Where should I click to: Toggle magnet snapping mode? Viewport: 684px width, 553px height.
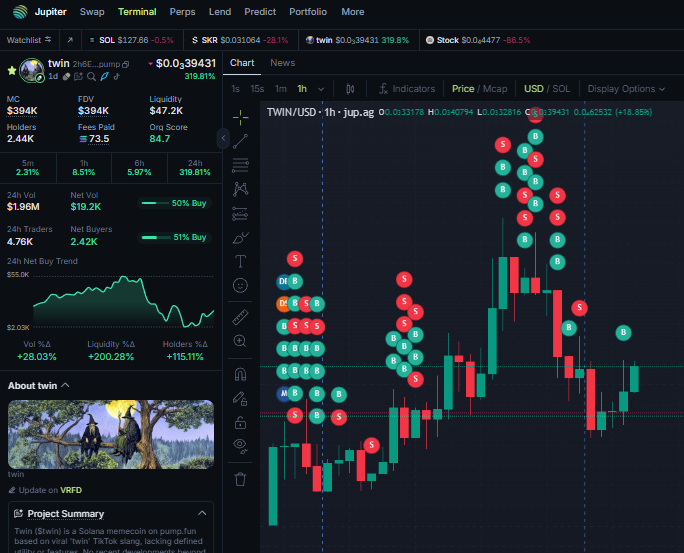pos(240,374)
